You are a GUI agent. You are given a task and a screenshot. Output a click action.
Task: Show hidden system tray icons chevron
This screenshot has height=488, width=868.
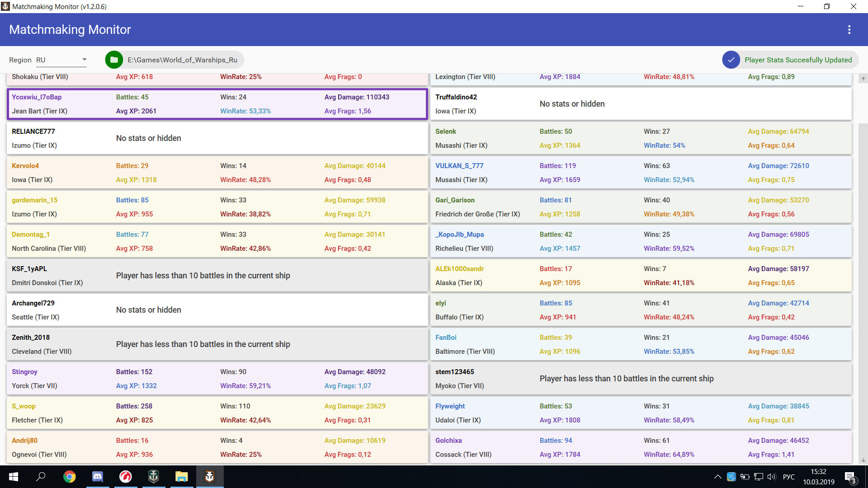[717, 477]
